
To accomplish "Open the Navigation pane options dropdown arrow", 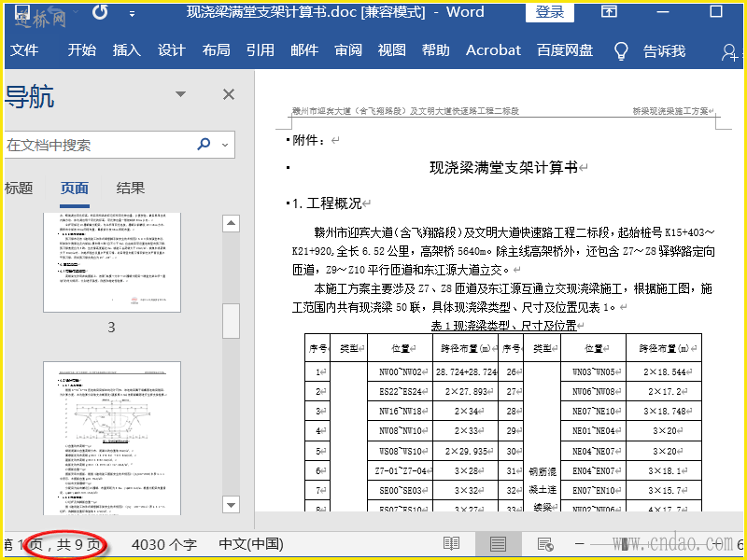I will tap(181, 94).
